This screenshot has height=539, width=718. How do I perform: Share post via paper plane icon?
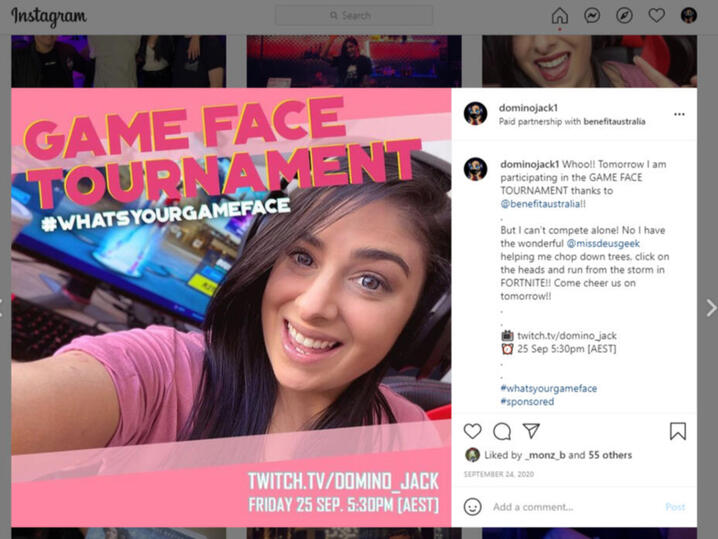[531, 430]
